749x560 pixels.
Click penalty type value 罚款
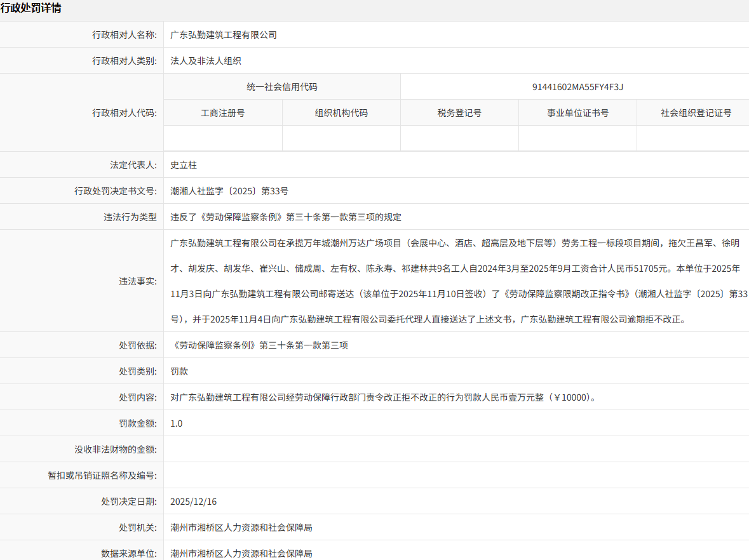pyautogui.click(x=179, y=371)
